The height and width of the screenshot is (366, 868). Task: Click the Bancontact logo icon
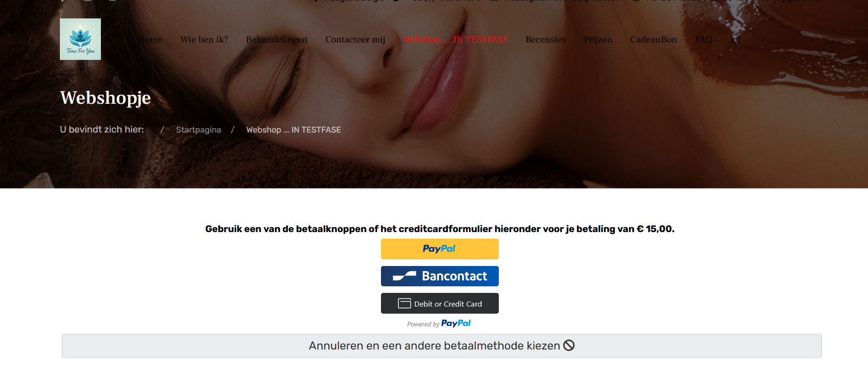tap(405, 276)
